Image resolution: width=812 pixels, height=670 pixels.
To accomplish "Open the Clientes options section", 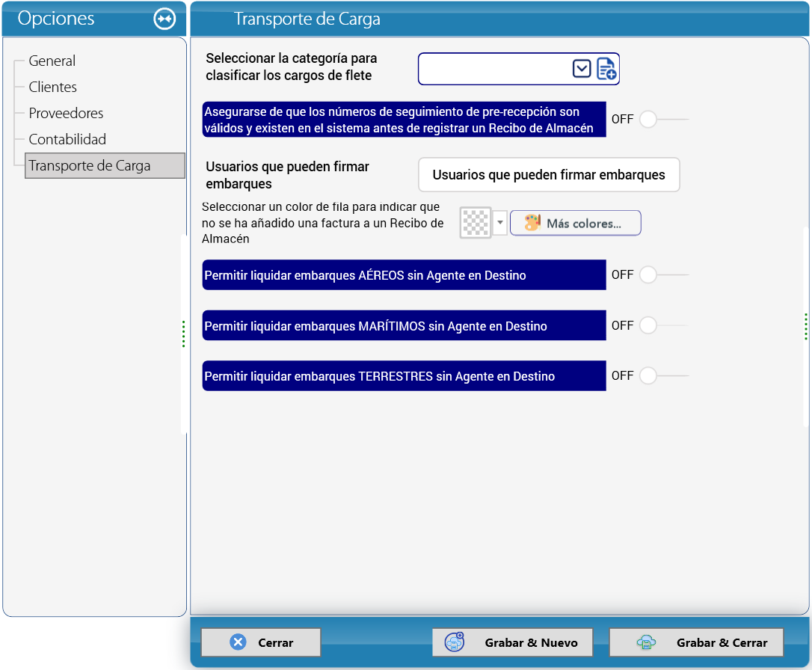I will tap(53, 87).
